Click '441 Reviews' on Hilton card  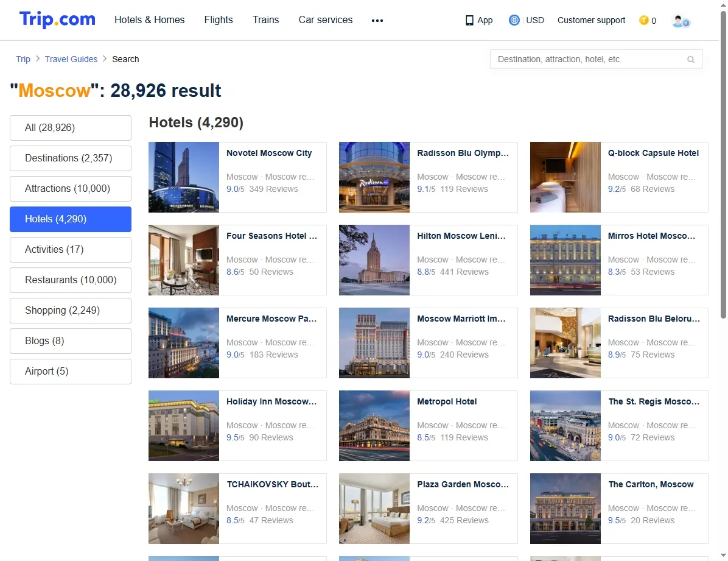click(464, 272)
